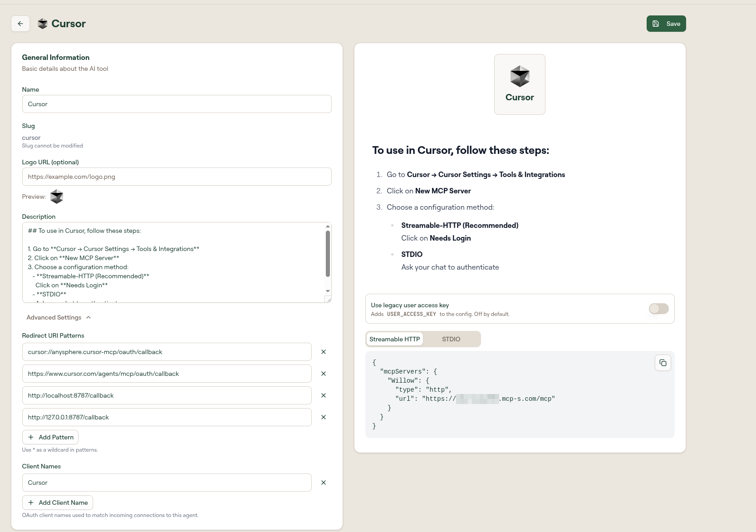756x532 pixels.
Task: Click the logo preview thumbnail
Action: point(57,197)
